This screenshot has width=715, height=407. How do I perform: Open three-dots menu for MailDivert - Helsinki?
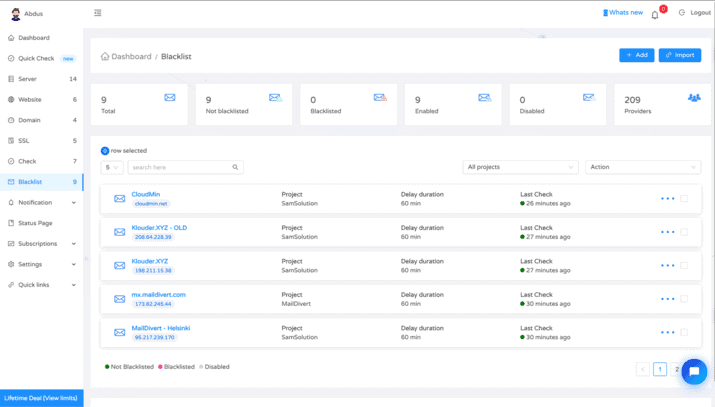[667, 333]
